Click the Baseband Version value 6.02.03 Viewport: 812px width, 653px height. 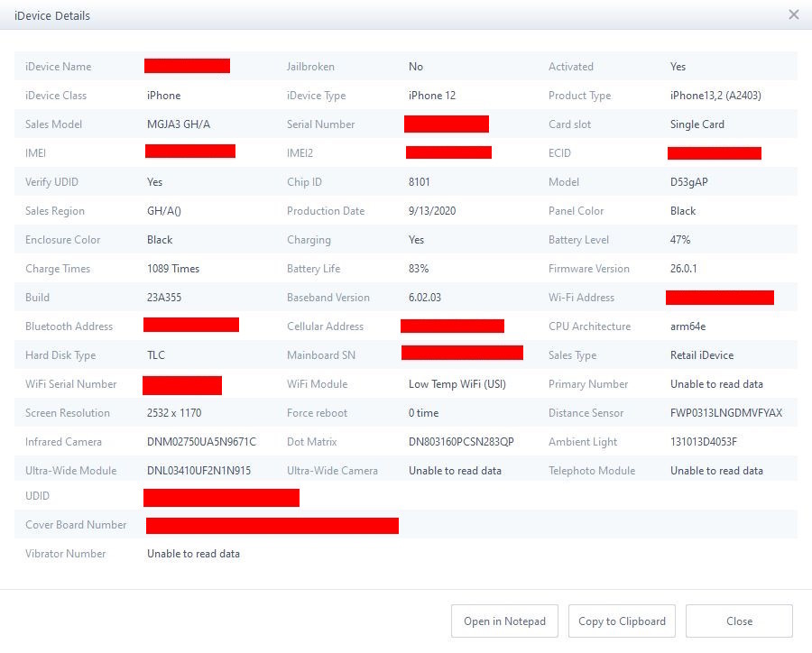(425, 298)
